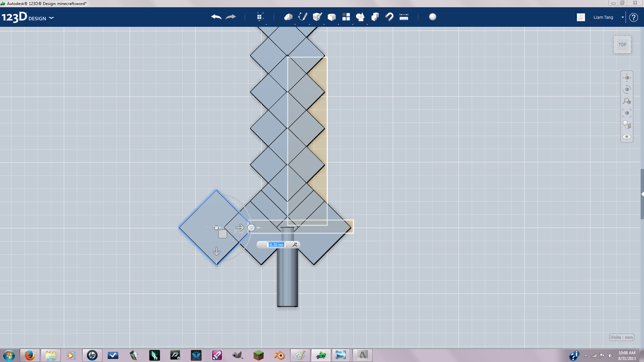644x362 pixels.
Task: Open the Minecraft grass block taskbar icon
Action: [x=258, y=355]
